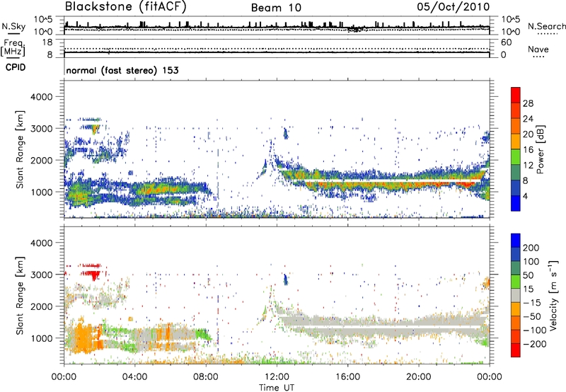566x392 pixels.
Task: Click the '2000' tick on the velocity panel
Action: [x=42, y=306]
